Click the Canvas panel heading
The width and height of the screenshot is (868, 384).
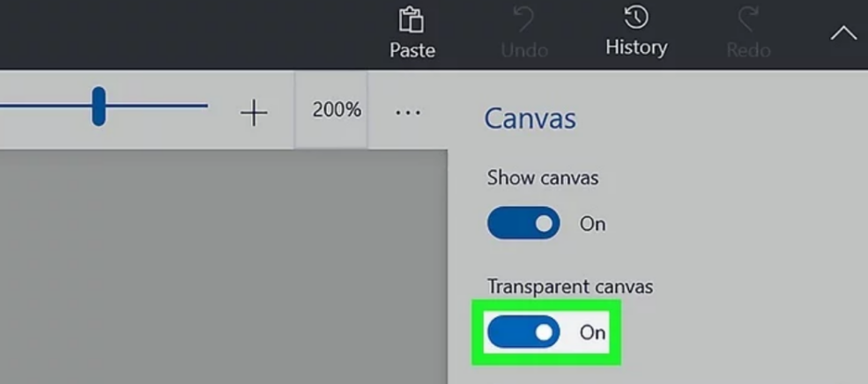coord(530,118)
